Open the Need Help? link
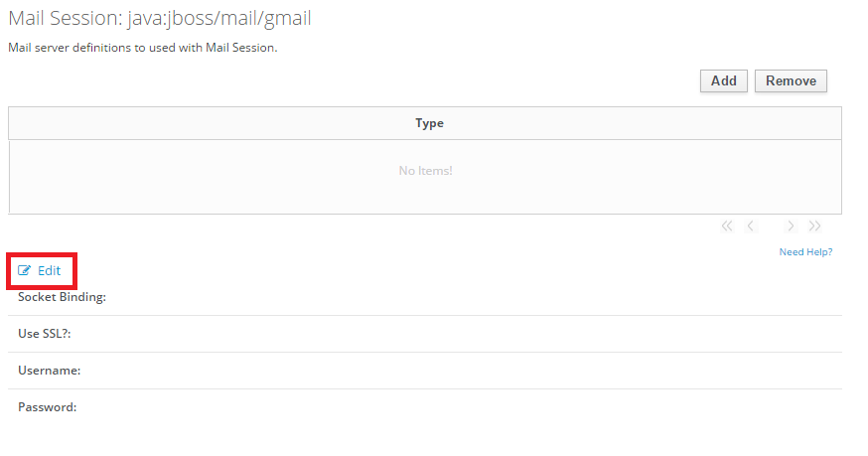 click(805, 252)
